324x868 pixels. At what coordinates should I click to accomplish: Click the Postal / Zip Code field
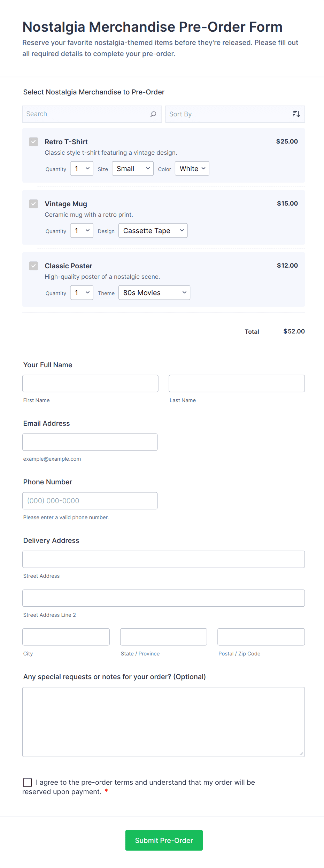pos(261,637)
